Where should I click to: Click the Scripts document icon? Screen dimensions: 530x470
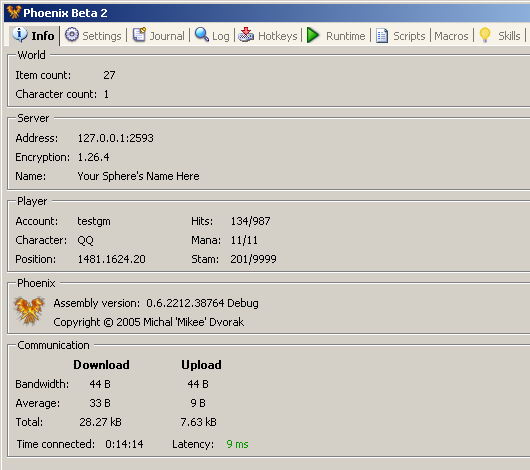click(382, 36)
